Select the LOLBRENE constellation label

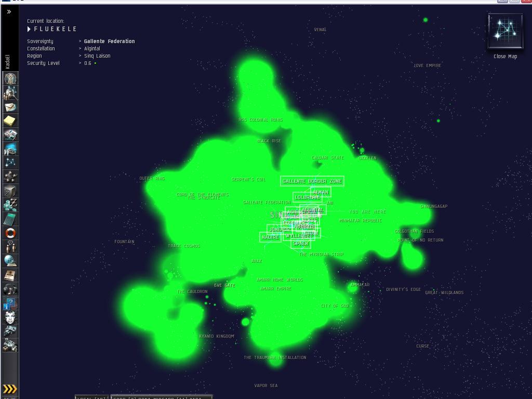(308, 197)
